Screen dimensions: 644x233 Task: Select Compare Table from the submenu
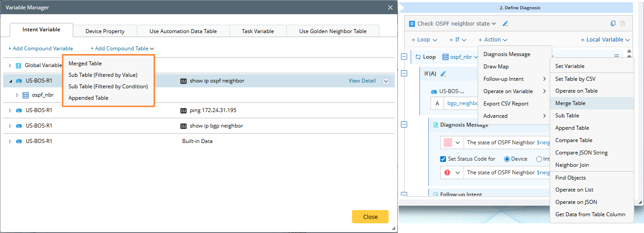(x=573, y=140)
